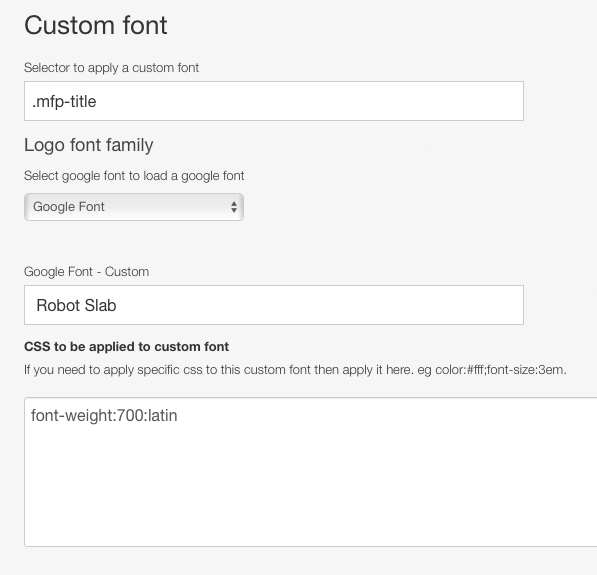Click the "Custom font" heading
The height and width of the screenshot is (575, 597).
tap(96, 26)
